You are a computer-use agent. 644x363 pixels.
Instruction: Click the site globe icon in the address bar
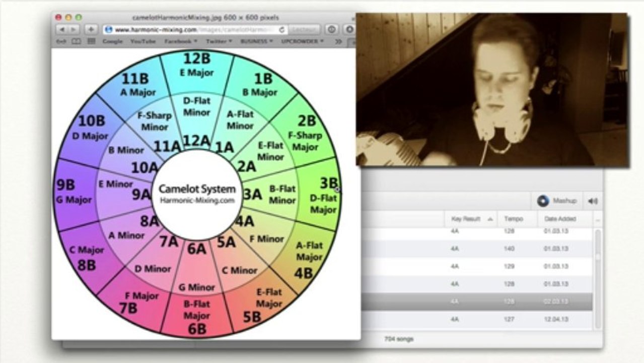pyautogui.click(x=108, y=30)
